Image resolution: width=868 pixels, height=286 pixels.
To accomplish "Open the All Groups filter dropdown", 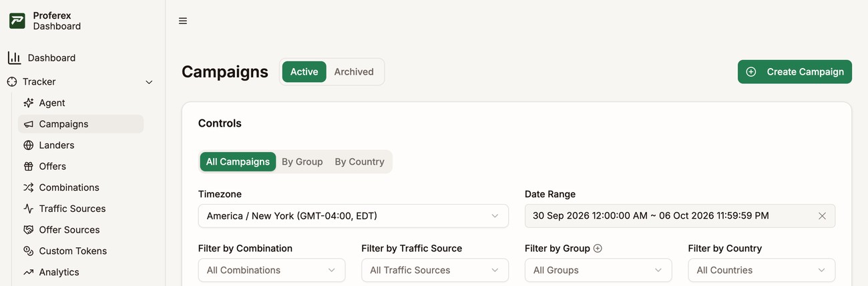I will [598, 270].
